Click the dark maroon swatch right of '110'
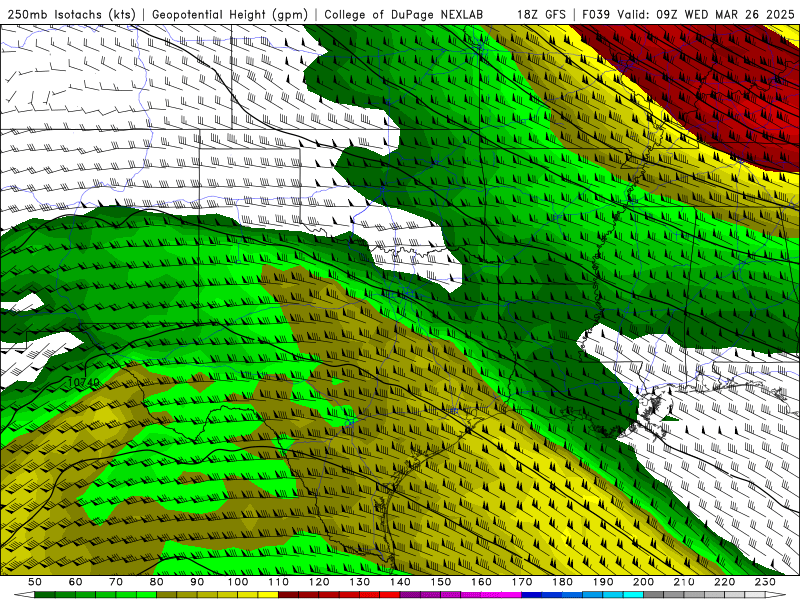The image size is (800, 600). (x=288, y=595)
